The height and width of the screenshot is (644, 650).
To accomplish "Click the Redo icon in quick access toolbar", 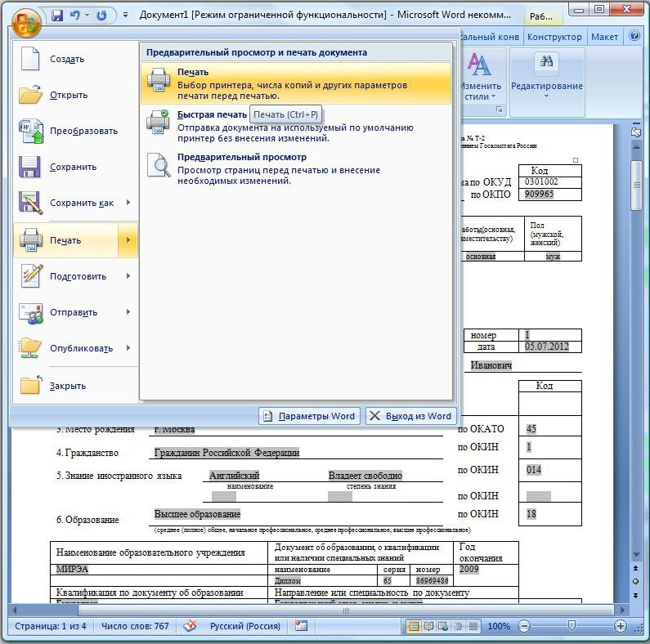I will tap(101, 16).
